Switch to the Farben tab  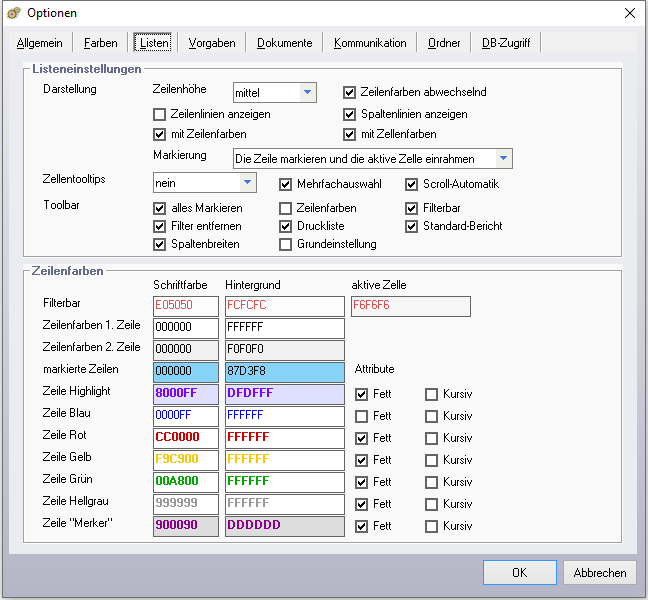100,43
